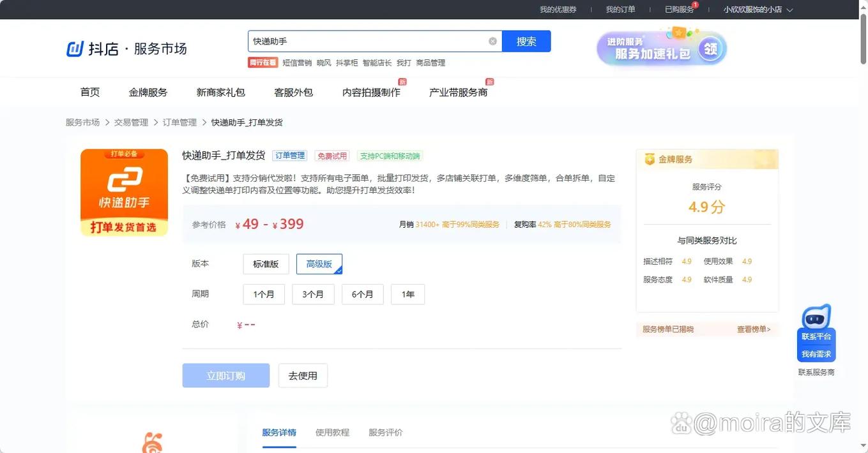This screenshot has width=868, height=453.
Task: Select the 1年 period option
Action: 408,294
